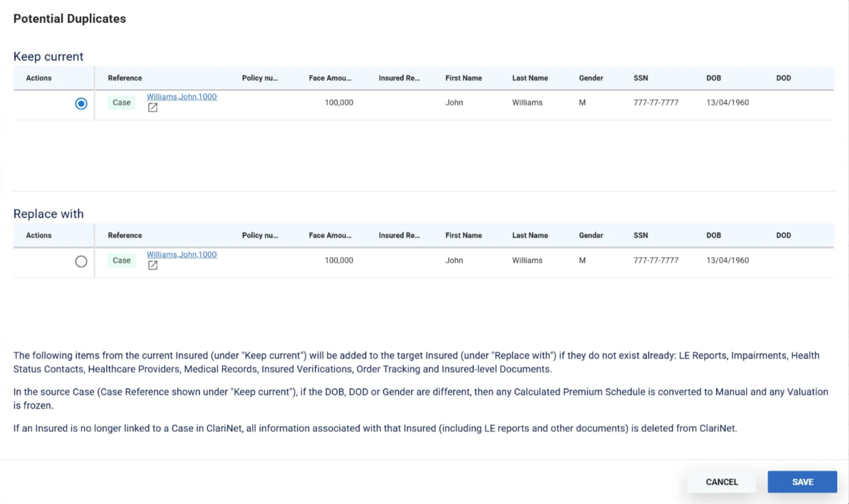Open Williams,John reference link in Keep current
This screenshot has width=849, height=504.
182,97
